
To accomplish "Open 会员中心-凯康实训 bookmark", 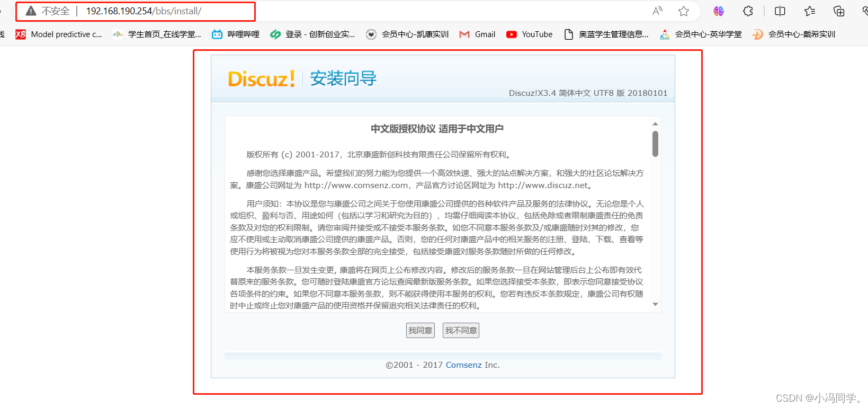I will 407,34.
